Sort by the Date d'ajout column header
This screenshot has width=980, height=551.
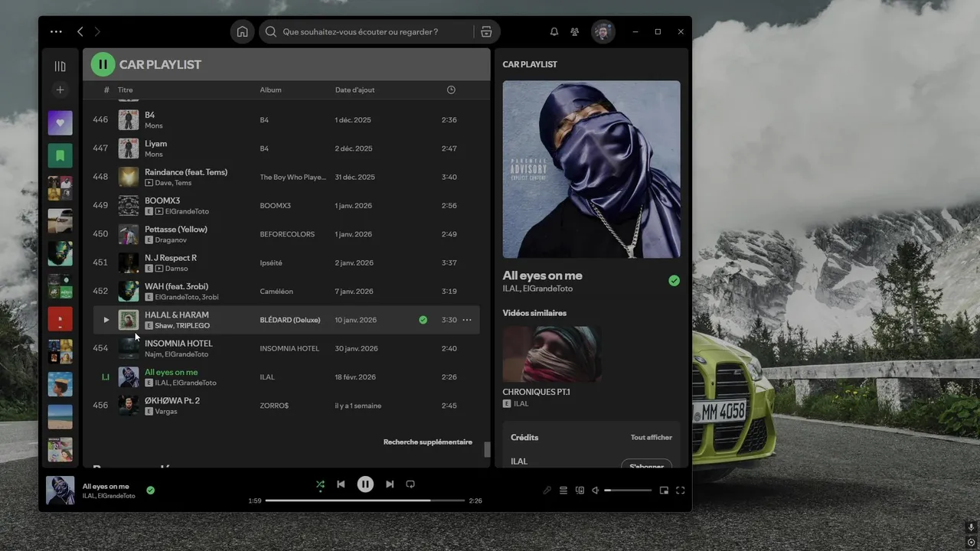tap(354, 90)
